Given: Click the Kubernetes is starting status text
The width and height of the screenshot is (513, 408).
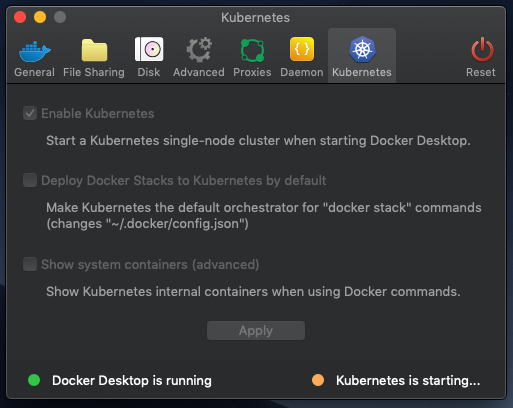Looking at the screenshot, I should pos(408,380).
